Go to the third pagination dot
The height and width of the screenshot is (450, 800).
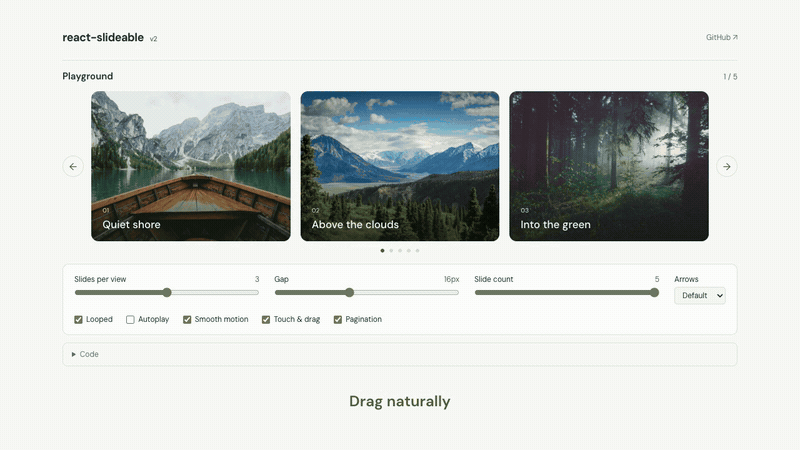point(400,251)
